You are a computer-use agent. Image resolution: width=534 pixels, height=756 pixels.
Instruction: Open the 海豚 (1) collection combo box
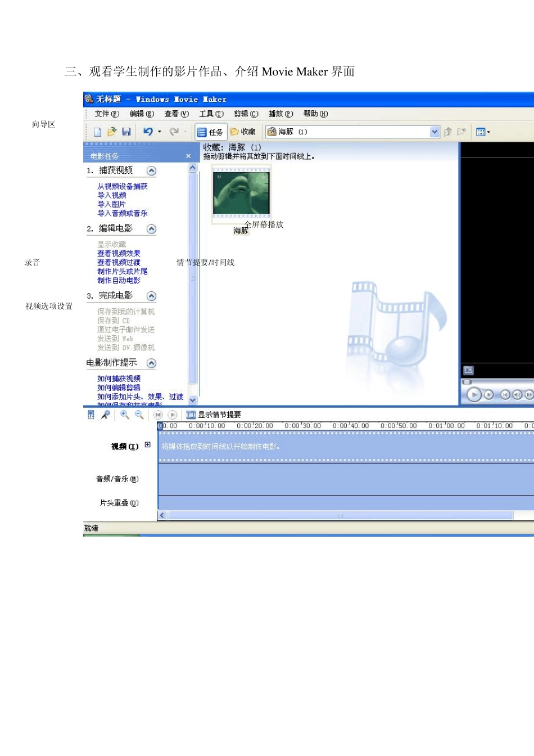(x=353, y=132)
